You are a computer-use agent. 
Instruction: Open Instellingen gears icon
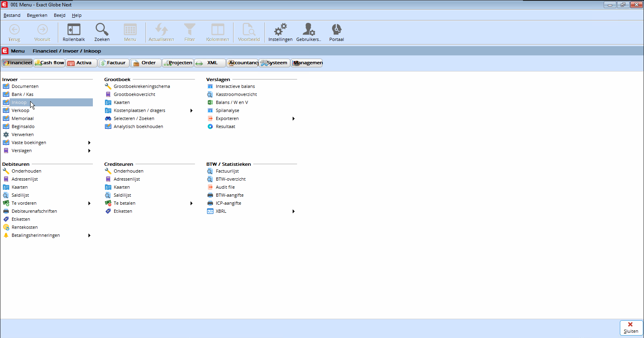[280, 32]
